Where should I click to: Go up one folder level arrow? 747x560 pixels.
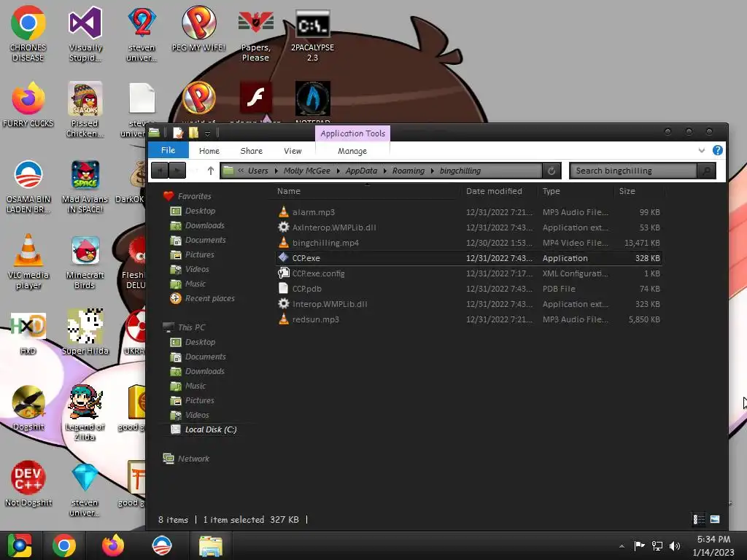(x=211, y=171)
